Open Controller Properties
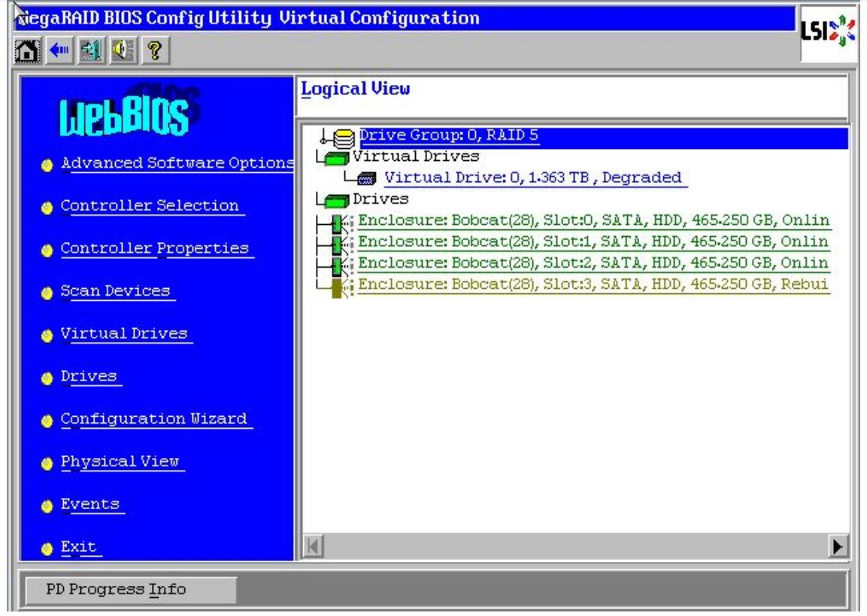 (x=155, y=248)
